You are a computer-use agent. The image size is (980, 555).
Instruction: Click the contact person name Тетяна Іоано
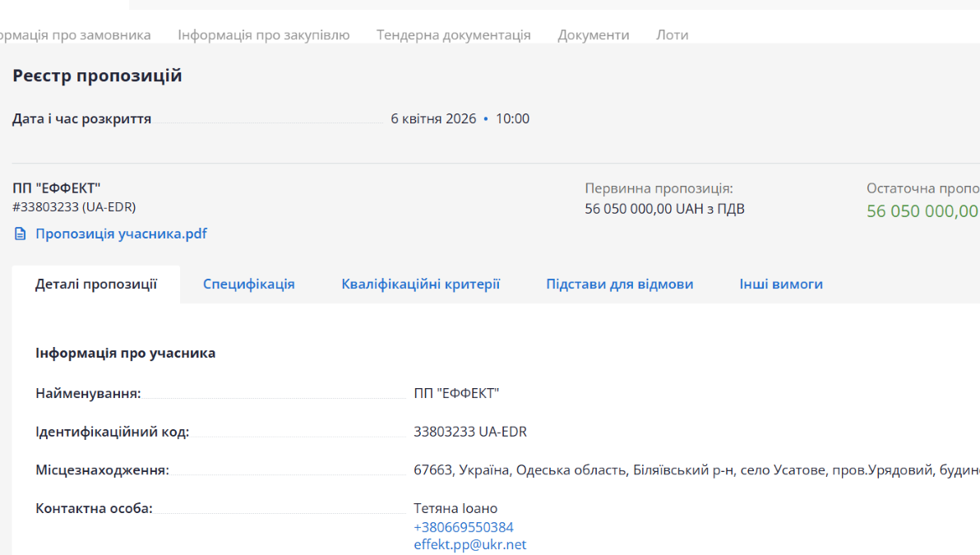(x=455, y=508)
